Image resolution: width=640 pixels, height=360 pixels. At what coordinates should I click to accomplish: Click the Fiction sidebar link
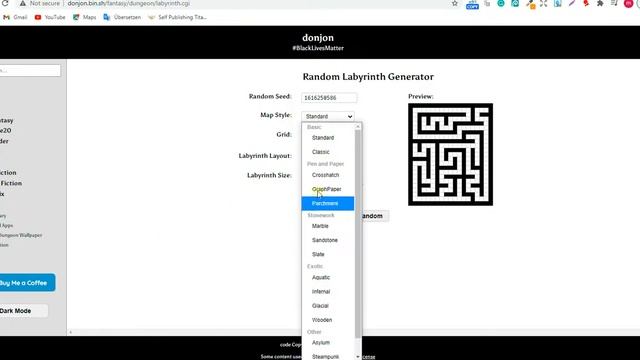(x=11, y=183)
